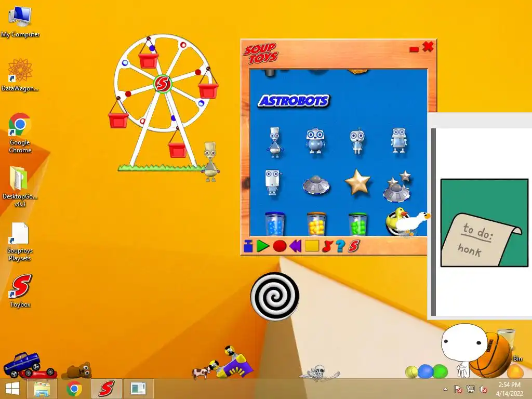The height and width of the screenshot is (399, 532).
Task: Open the Souptoys Playsets shortcut
Action: (20, 242)
